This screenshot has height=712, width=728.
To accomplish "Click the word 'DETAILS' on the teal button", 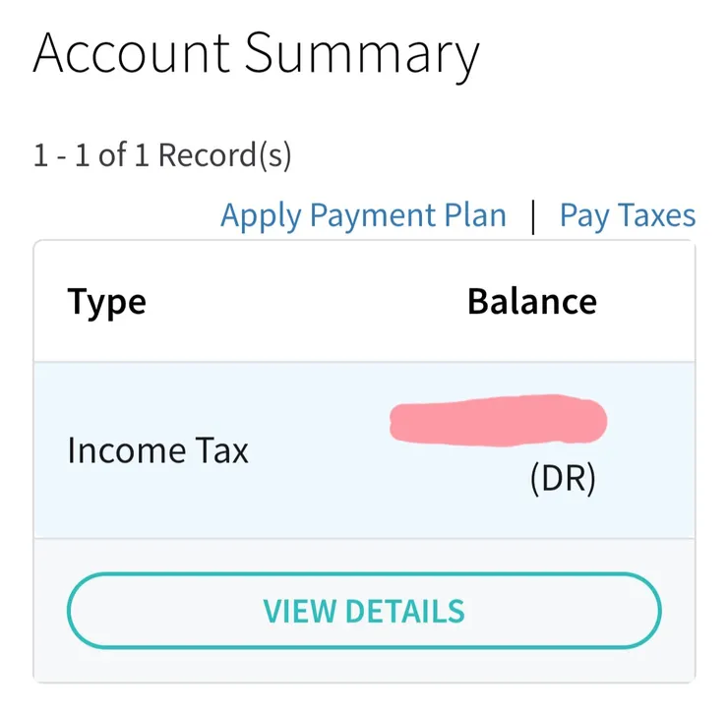I will pyautogui.click(x=403, y=611).
